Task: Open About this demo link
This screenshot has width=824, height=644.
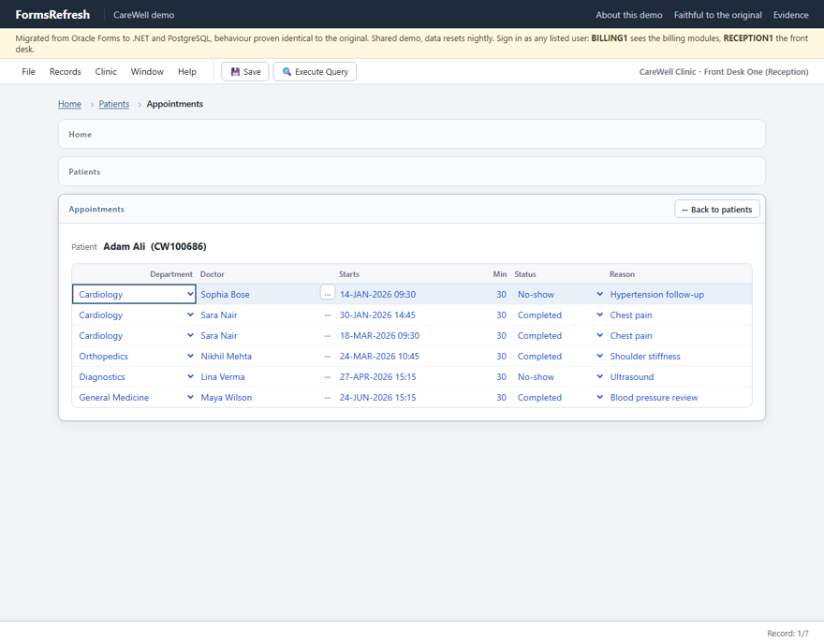Action: [x=629, y=15]
